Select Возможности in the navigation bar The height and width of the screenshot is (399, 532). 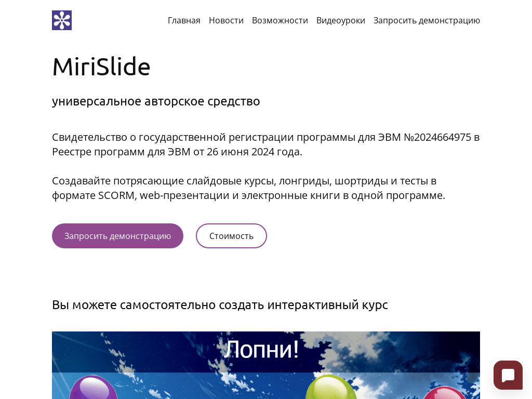coord(280,20)
